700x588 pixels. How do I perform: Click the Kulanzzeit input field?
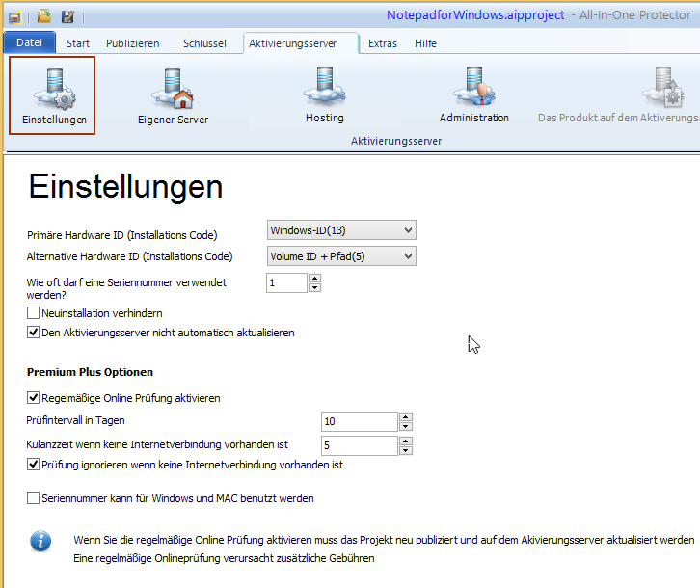coord(359,445)
